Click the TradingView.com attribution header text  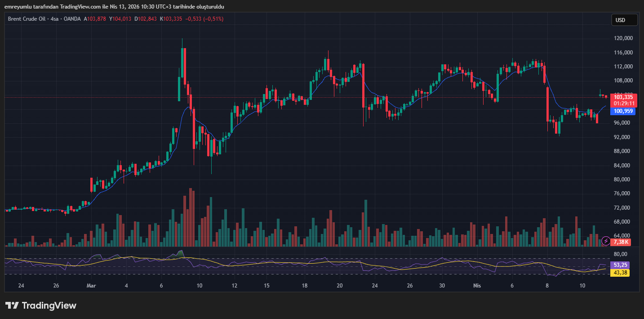[x=114, y=7]
